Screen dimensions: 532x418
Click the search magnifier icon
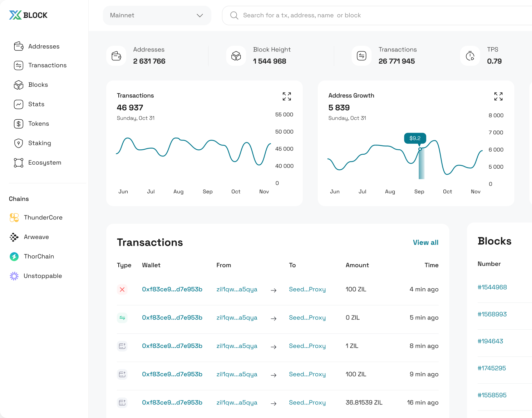(x=234, y=15)
